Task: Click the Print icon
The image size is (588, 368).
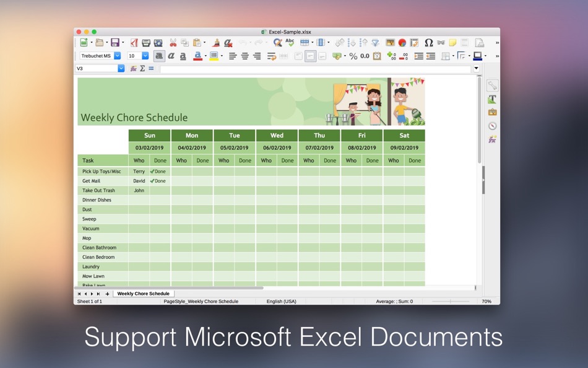Action: [x=146, y=42]
